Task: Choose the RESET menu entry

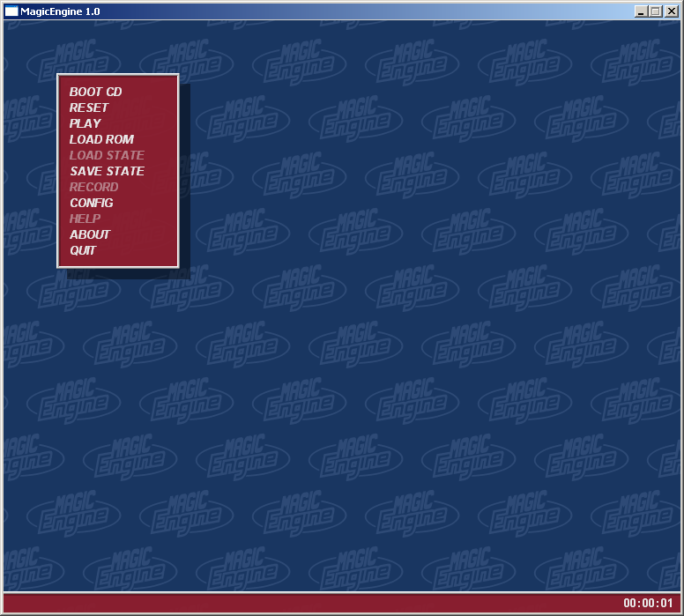Action: 89,108
